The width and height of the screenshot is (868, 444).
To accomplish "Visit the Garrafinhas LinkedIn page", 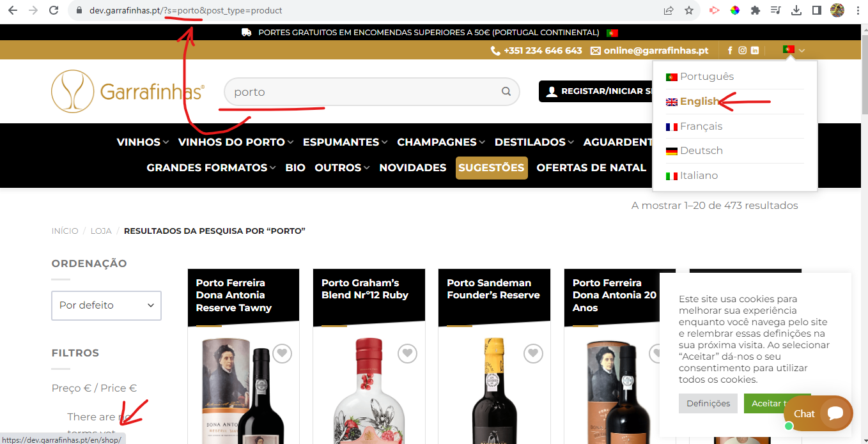I will [x=755, y=50].
